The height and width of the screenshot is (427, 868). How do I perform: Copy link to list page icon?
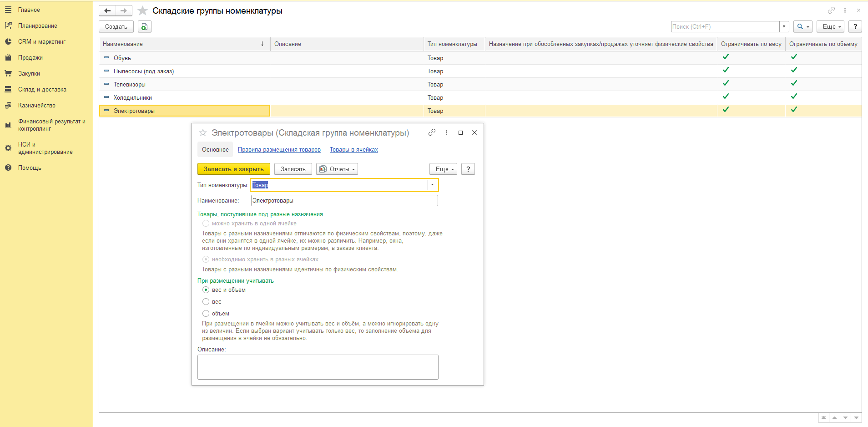831,10
